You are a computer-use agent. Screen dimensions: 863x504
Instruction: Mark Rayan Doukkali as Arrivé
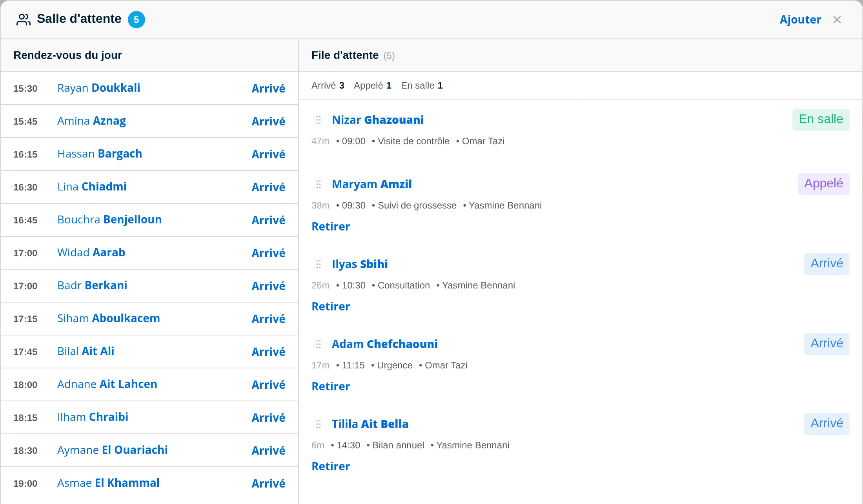coord(268,89)
